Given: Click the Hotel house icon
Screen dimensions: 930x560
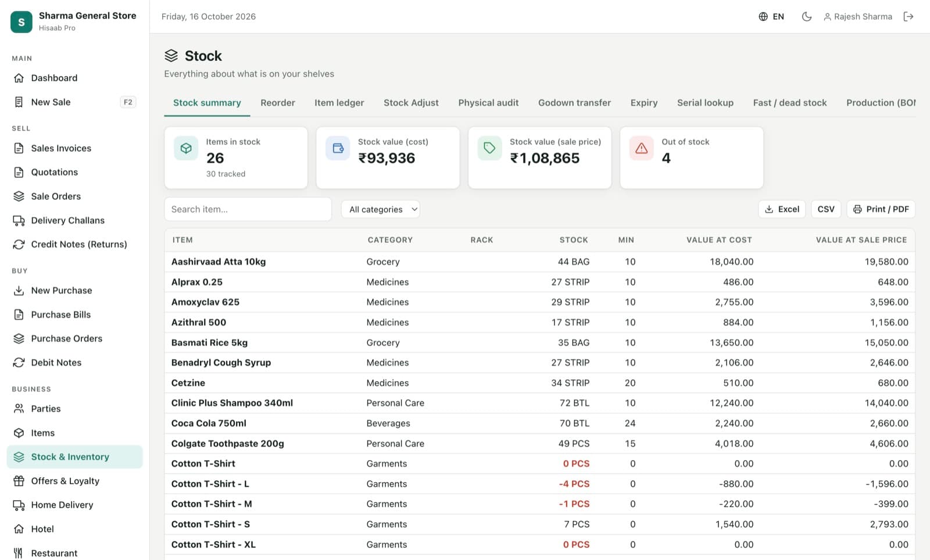Looking at the screenshot, I should tap(19, 529).
